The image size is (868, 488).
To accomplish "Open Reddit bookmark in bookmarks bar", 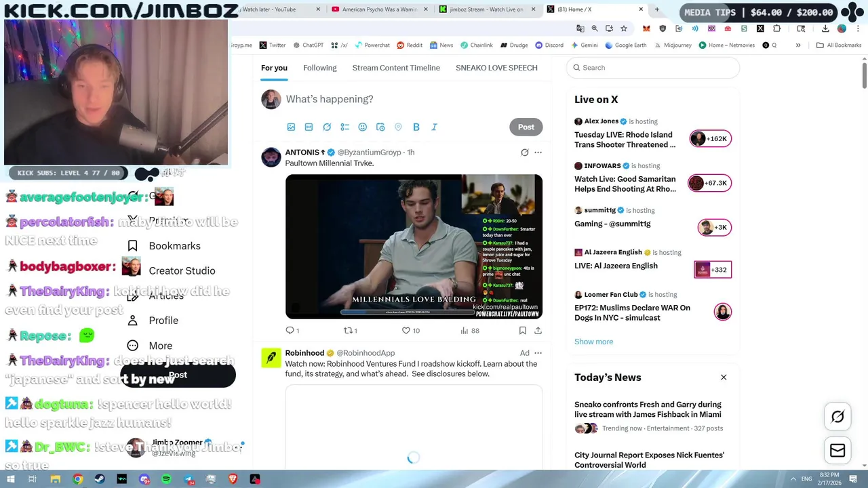I will (x=410, y=45).
